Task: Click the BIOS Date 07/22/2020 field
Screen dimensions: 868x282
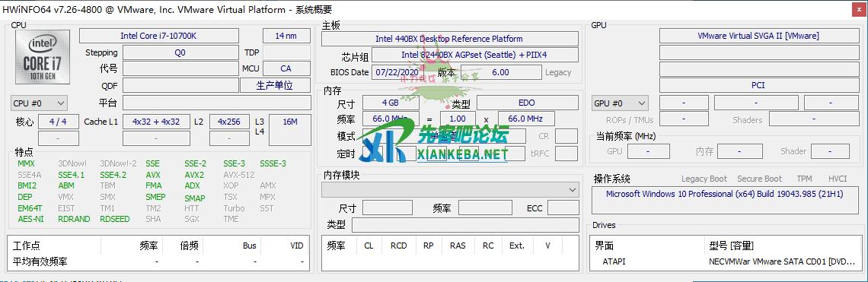Action: [x=396, y=72]
